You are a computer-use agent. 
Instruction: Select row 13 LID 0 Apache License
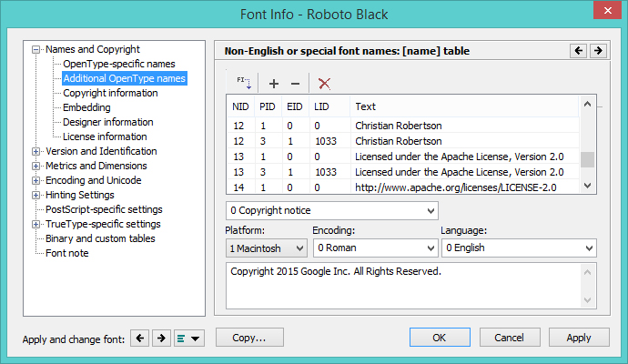[403, 157]
